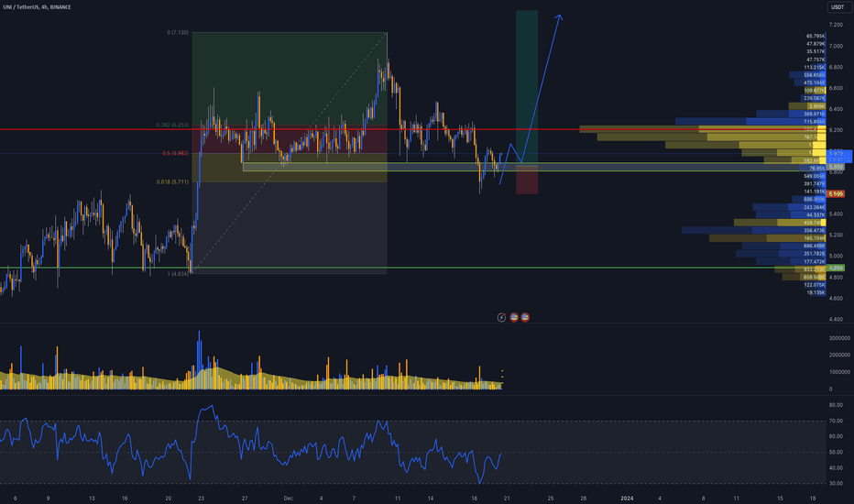Click the 70.00 RSI scale label
Viewport: 854px width, 504px height.
pyautogui.click(x=836, y=422)
